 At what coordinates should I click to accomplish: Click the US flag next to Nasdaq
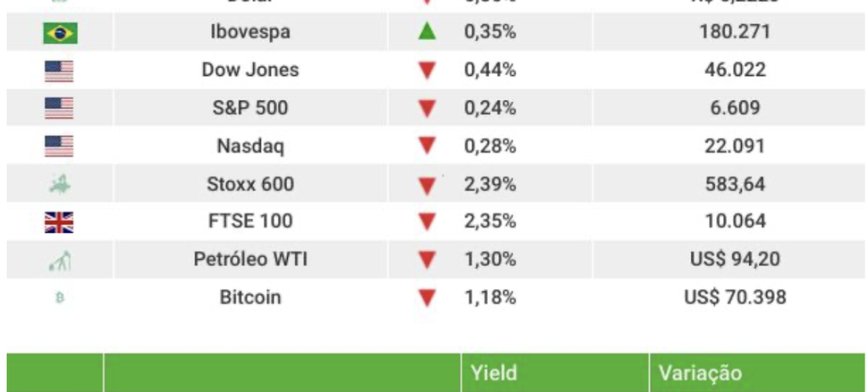tap(59, 146)
